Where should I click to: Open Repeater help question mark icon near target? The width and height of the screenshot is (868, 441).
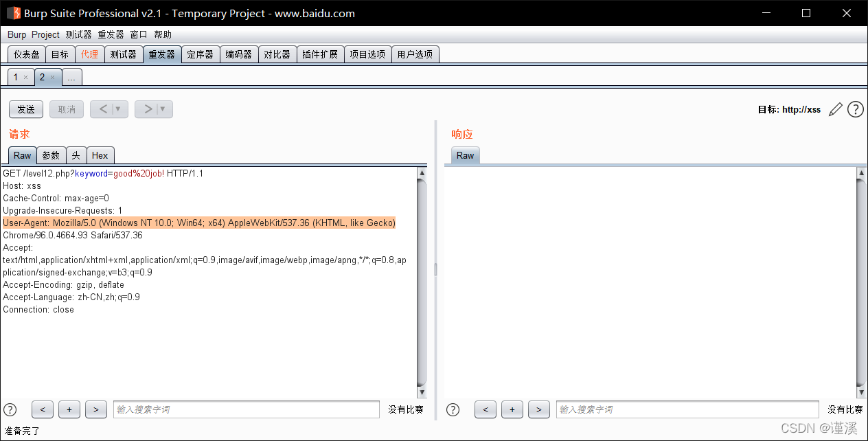pyautogui.click(x=855, y=109)
